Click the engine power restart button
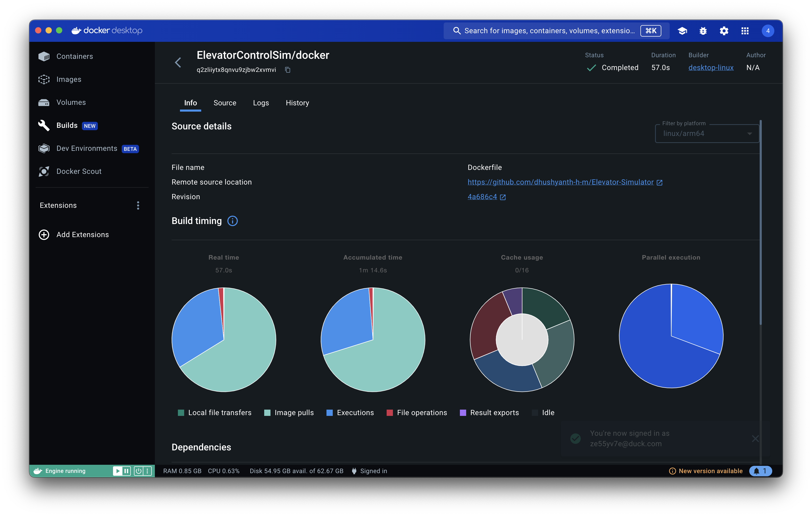The height and width of the screenshot is (516, 812). click(138, 471)
